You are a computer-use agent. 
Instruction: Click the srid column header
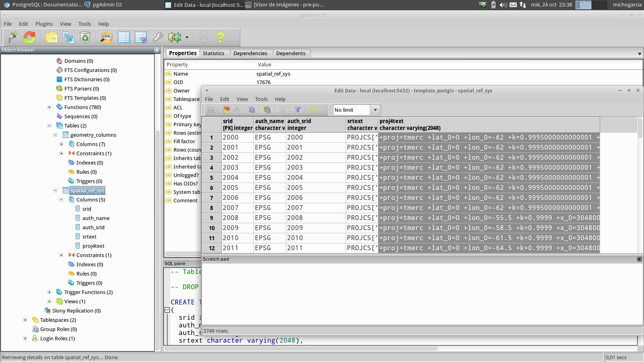click(x=238, y=125)
